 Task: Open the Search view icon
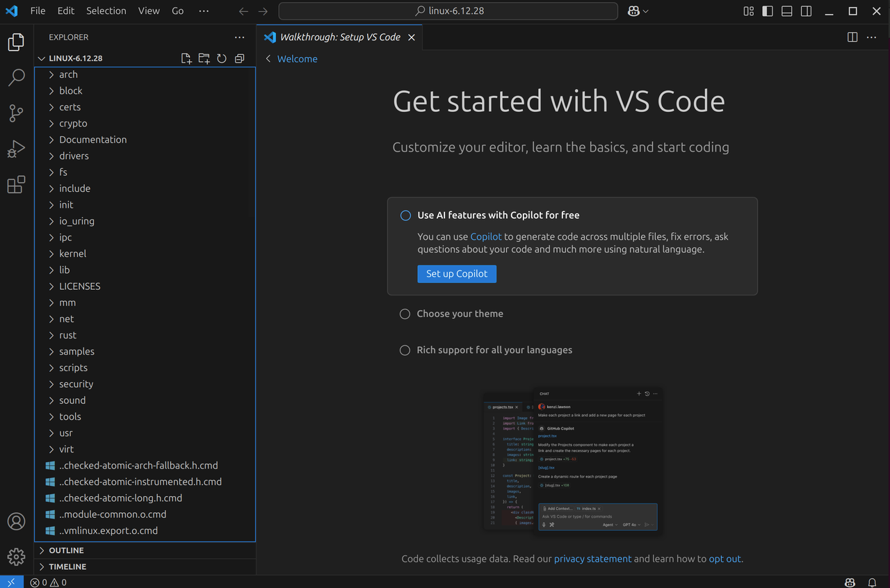16,77
